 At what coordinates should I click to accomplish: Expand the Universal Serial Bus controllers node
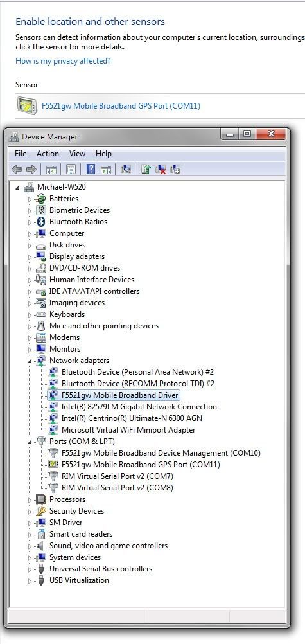[x=30, y=569]
